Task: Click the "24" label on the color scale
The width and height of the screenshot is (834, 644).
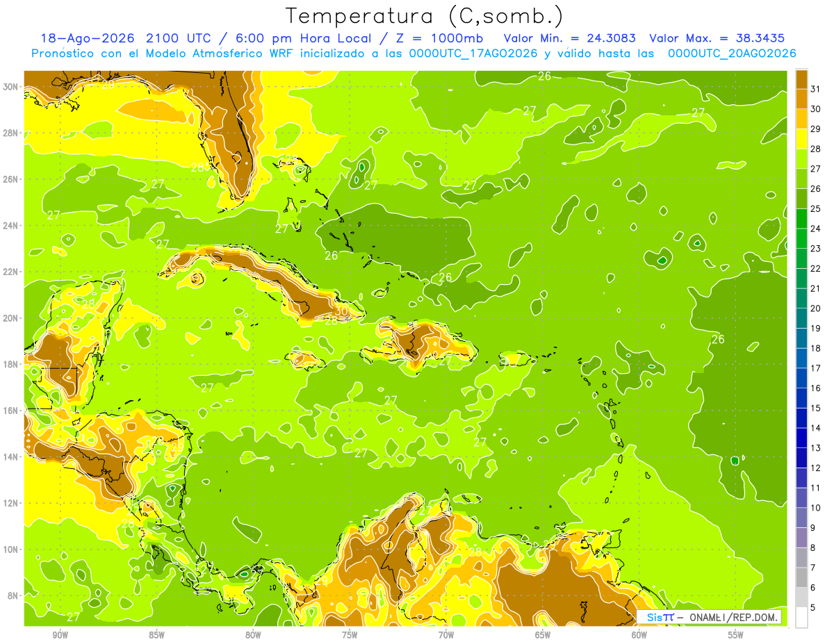Action: (x=816, y=229)
